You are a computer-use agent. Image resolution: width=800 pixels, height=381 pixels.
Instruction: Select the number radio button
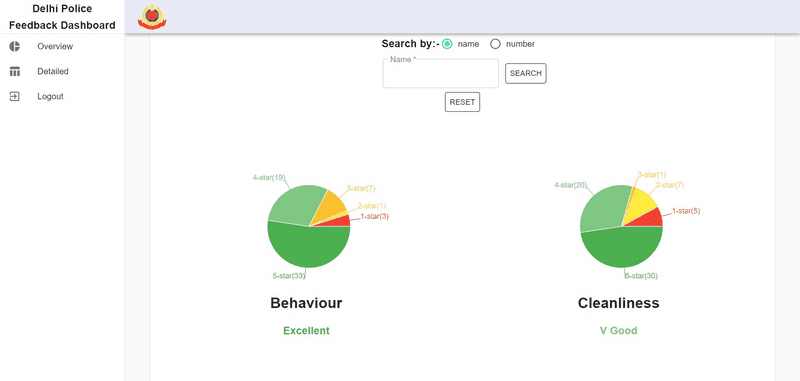click(x=495, y=44)
